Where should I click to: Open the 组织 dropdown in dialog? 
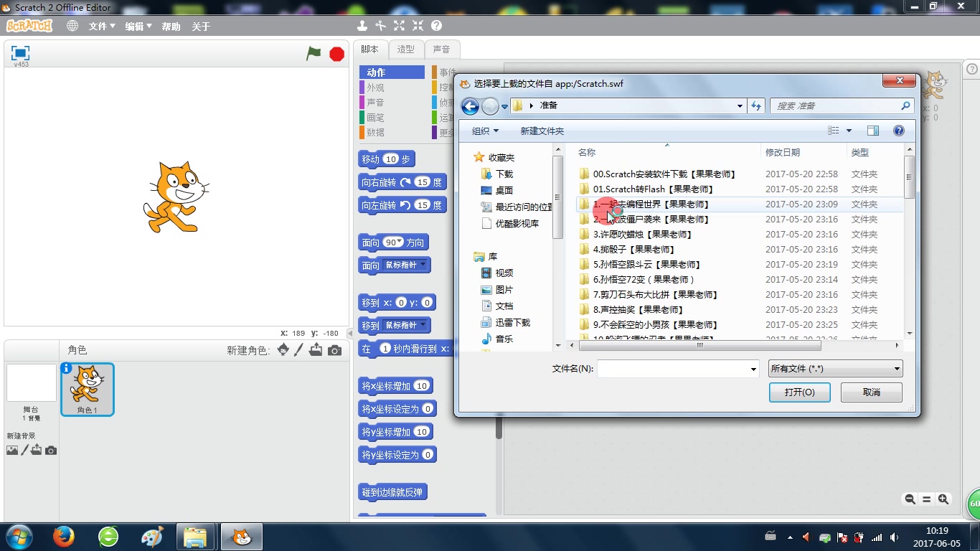pos(485,131)
